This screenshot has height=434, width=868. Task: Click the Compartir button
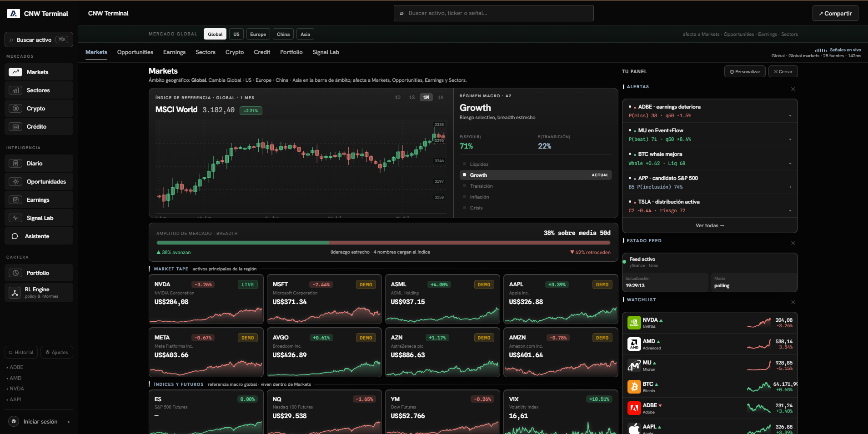tap(835, 13)
